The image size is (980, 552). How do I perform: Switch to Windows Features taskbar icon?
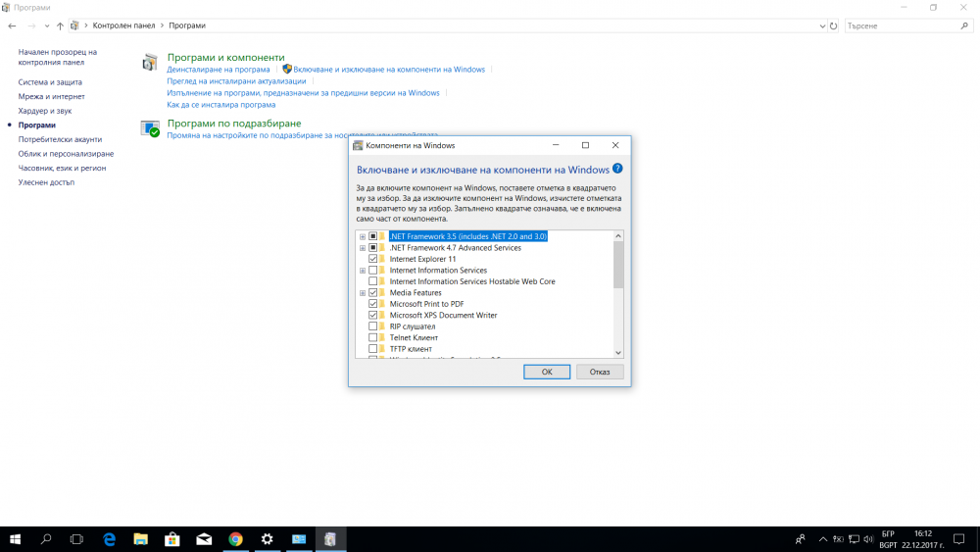click(x=330, y=539)
